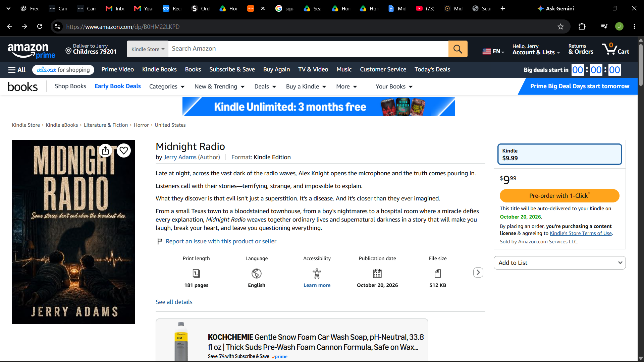This screenshot has height=362, width=644.
Task: Click the next arrow in product details carousel
Action: pos(478,273)
